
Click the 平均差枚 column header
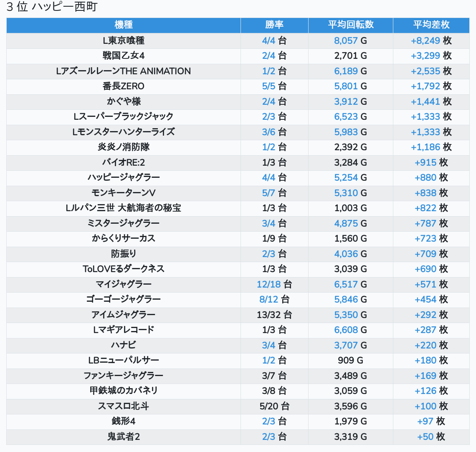pyautogui.click(x=431, y=25)
